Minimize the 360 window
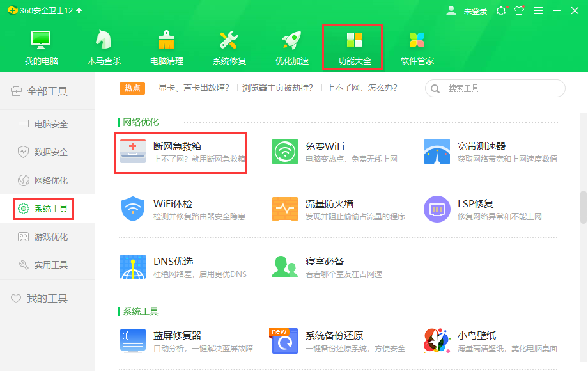This screenshot has width=588, height=371. click(x=557, y=10)
